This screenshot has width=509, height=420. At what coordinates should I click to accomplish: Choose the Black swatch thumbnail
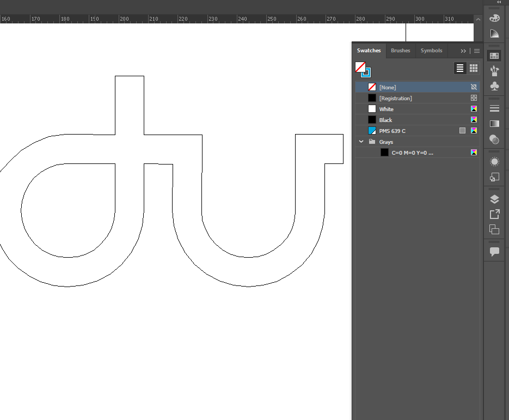pyautogui.click(x=372, y=119)
